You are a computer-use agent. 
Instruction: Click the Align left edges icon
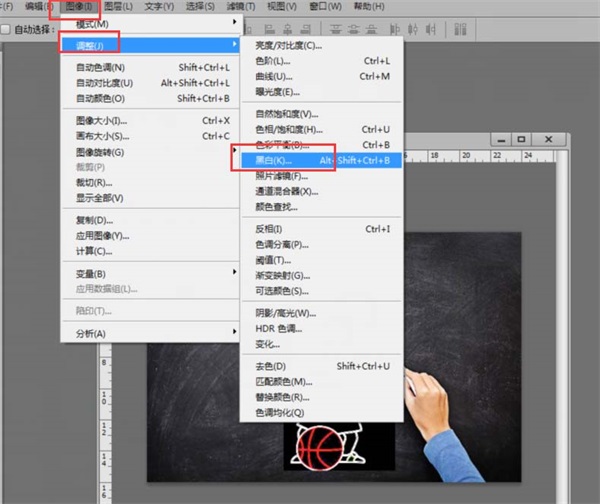click(x=270, y=29)
